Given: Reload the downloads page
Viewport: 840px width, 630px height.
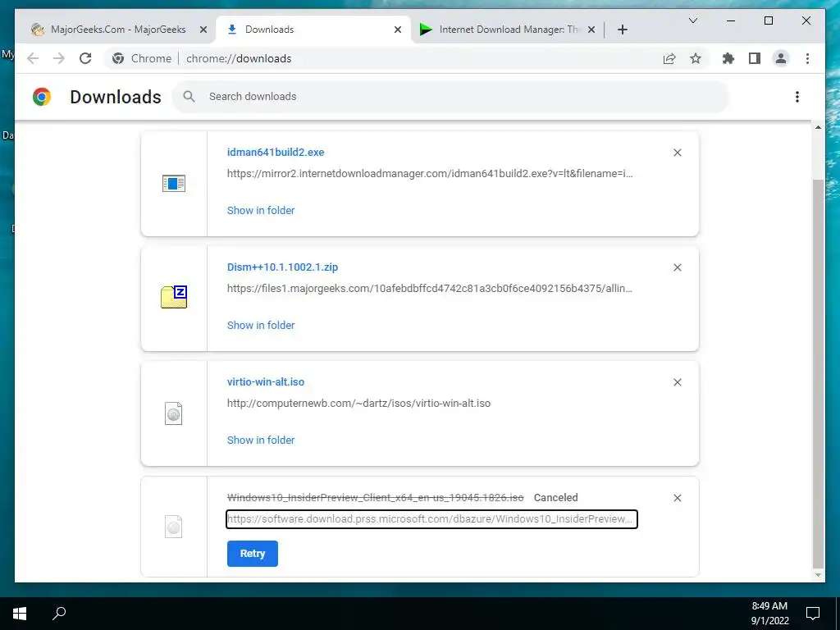Looking at the screenshot, I should 85,58.
